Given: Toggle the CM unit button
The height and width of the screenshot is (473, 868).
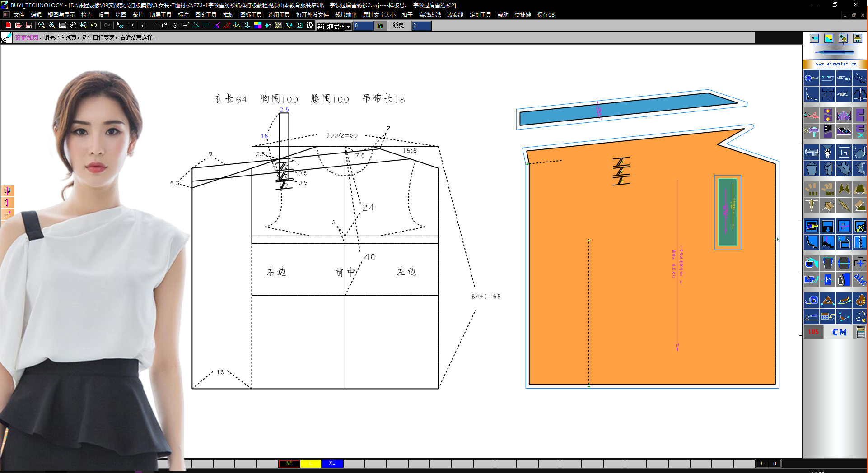Looking at the screenshot, I should coord(839,332).
